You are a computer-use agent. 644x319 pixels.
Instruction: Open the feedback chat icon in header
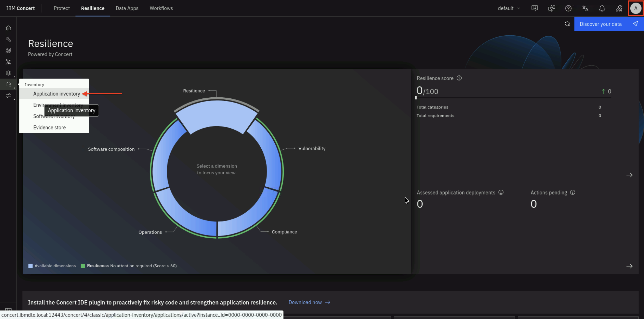click(535, 8)
